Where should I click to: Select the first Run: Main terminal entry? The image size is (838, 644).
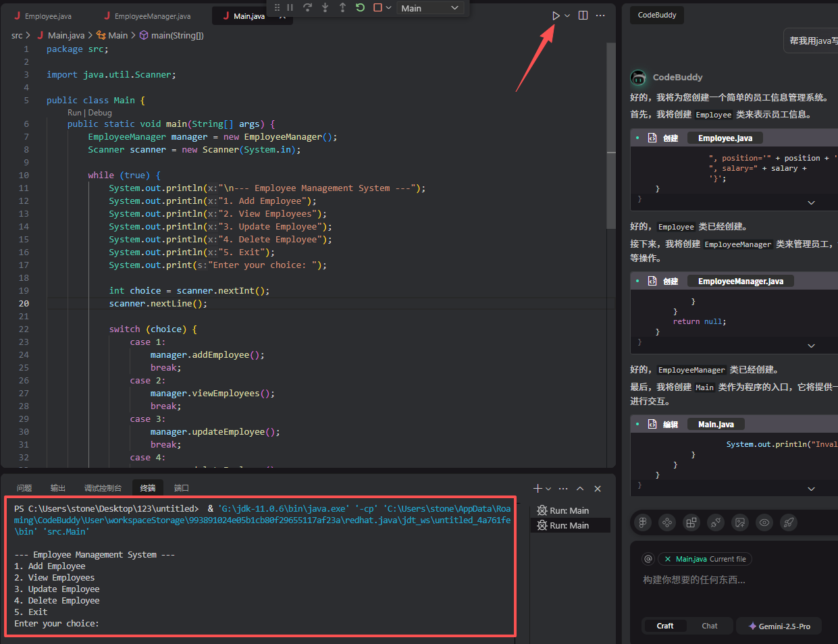570,510
